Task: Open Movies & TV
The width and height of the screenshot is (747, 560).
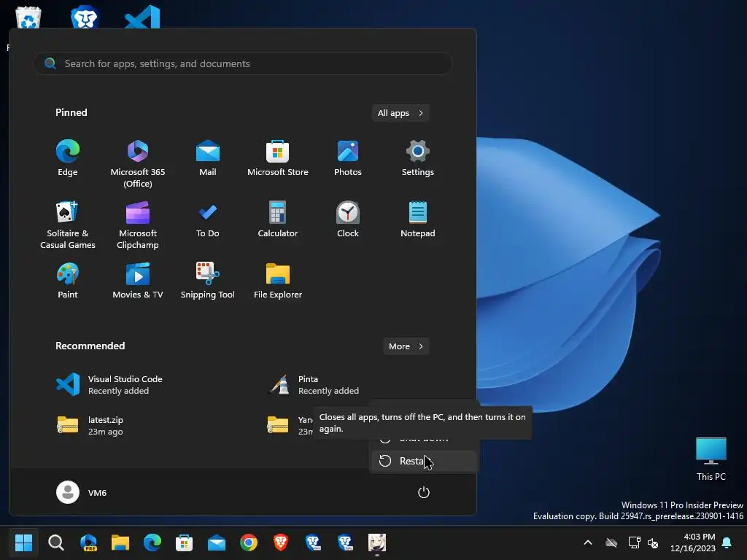Action: tap(138, 281)
